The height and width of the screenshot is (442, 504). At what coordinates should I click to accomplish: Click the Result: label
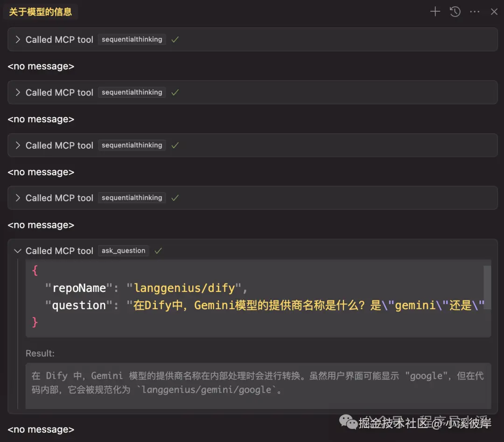pos(40,353)
